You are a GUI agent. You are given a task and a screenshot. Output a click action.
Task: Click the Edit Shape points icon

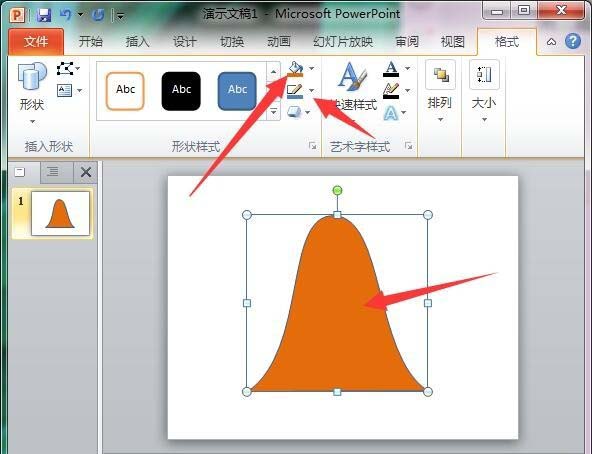click(x=65, y=69)
